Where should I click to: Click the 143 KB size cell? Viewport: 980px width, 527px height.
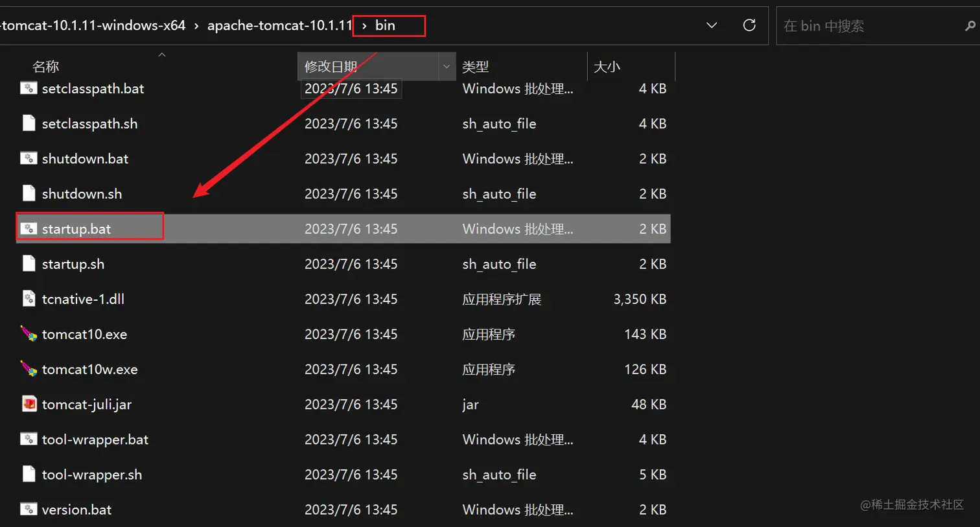pos(645,334)
